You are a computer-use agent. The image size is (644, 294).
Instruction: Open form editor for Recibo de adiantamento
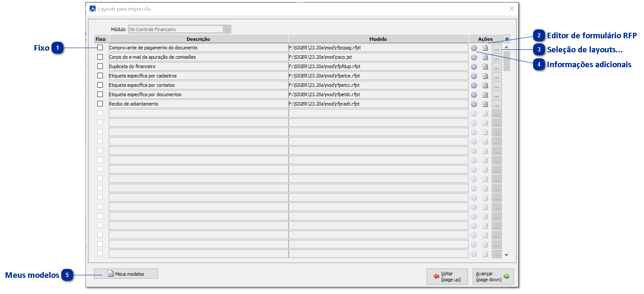[485, 104]
